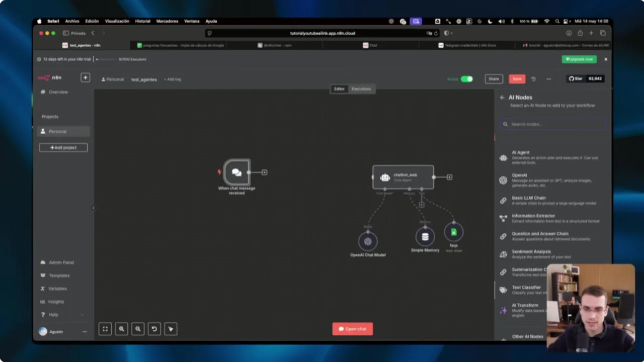644x362 pixels.
Task: Click the Personal breadcrumb in the header
Action: point(113,79)
